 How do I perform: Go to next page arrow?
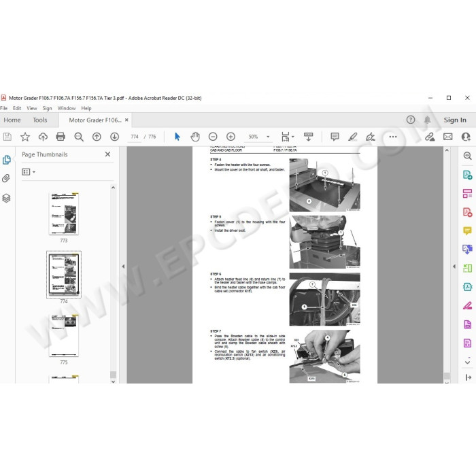[114, 137]
